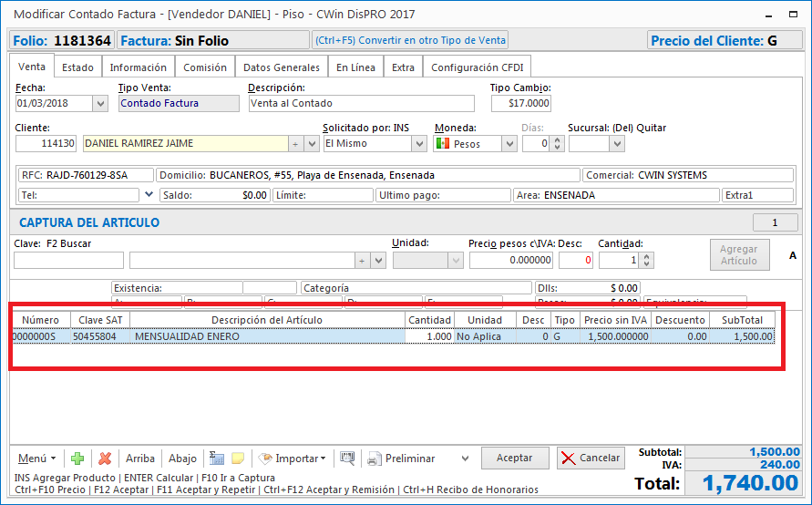Click the monitor search icon beside Importar
Screen dimensions: 812x505
pos(346,459)
